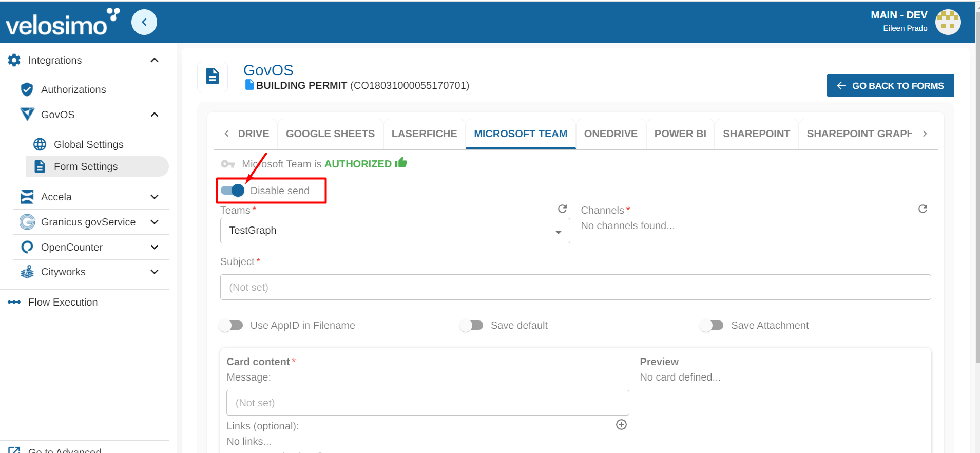Click the Flow Execution dots icon
980x453 pixels.
point(14,302)
